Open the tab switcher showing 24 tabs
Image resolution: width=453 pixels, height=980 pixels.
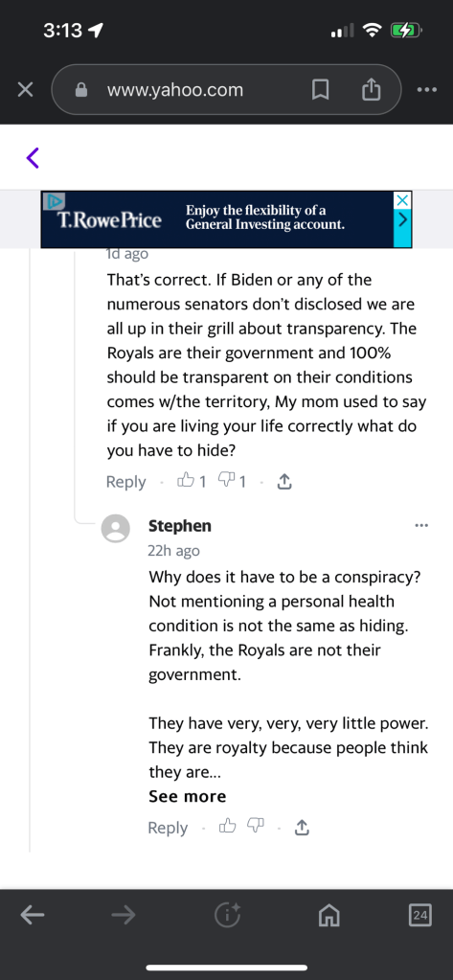click(420, 916)
